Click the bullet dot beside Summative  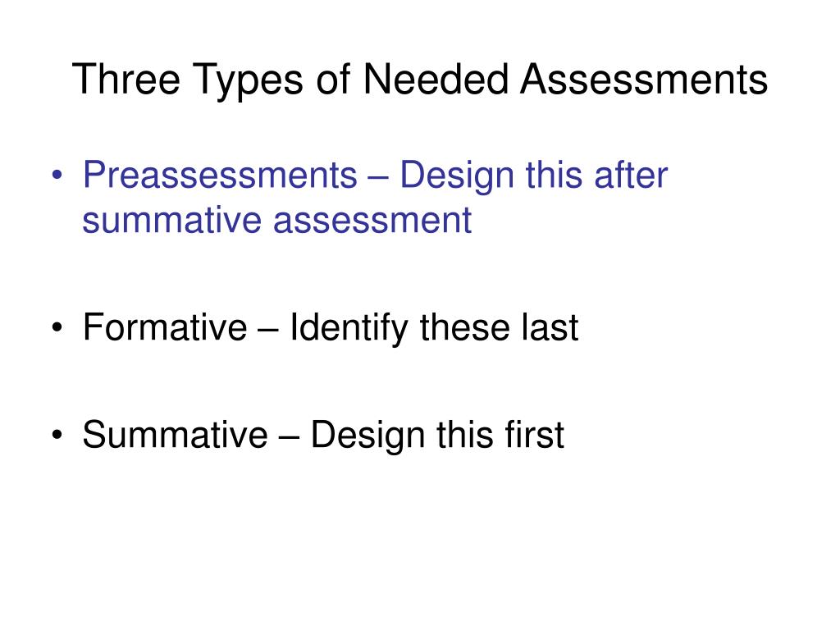[57, 434]
